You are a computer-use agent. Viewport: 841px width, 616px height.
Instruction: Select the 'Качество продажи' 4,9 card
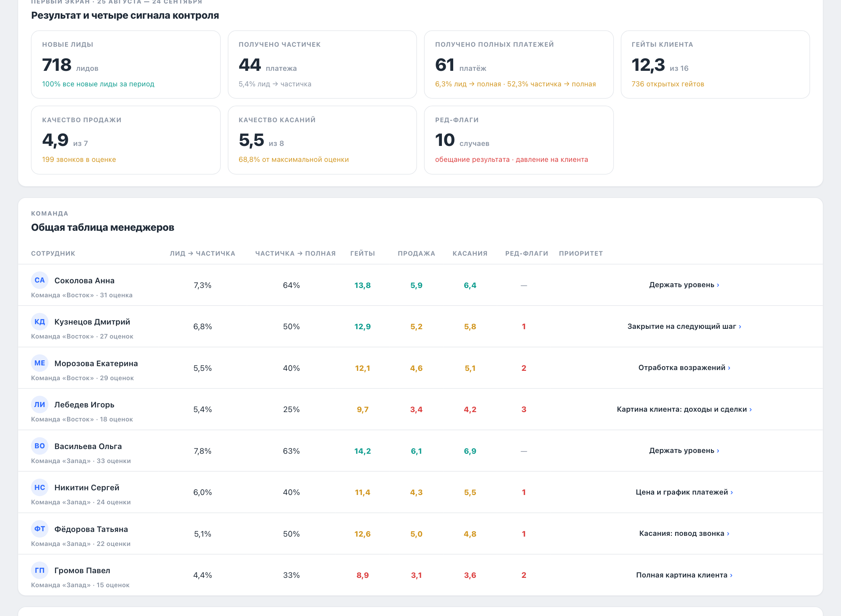(x=126, y=140)
